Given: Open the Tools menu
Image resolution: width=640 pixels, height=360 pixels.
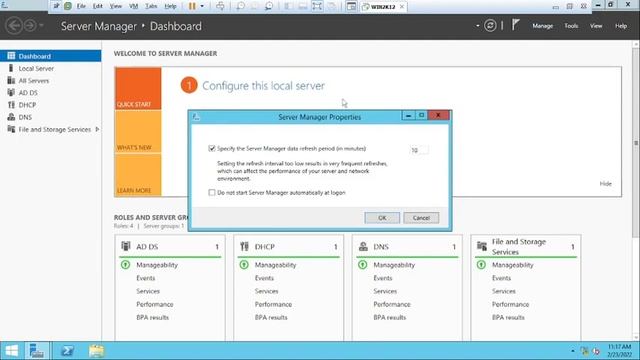Looking at the screenshot, I should (571, 26).
